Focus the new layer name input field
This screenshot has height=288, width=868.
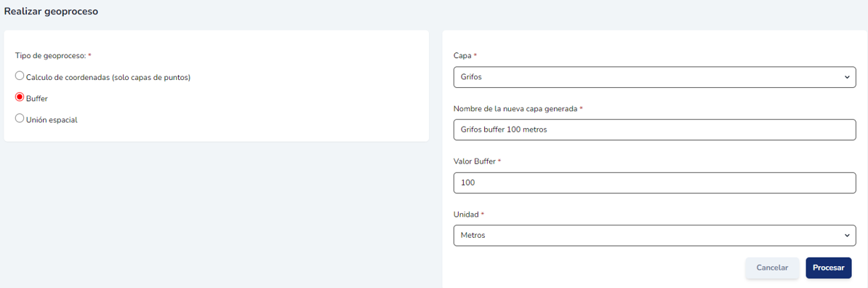tap(655, 129)
